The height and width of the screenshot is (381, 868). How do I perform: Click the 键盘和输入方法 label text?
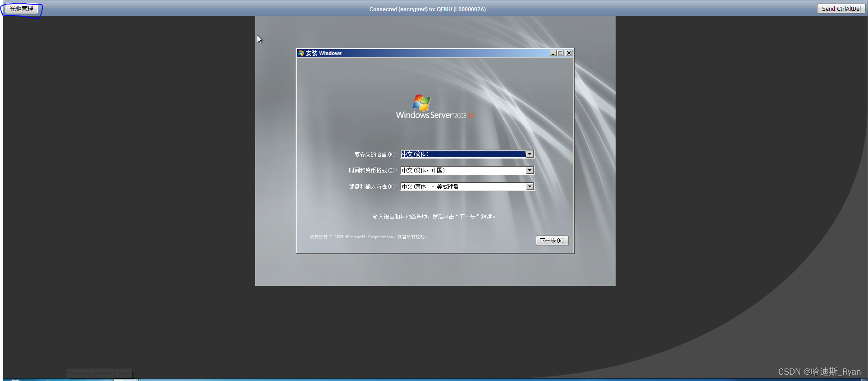(372, 186)
